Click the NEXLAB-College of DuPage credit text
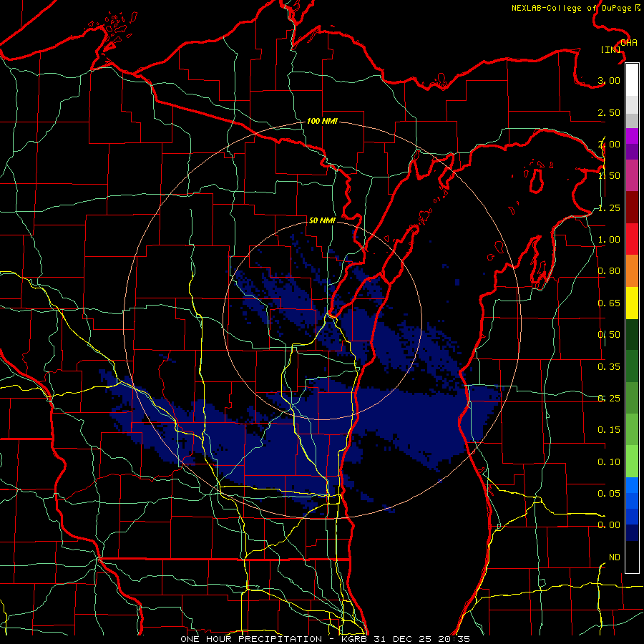The image size is (644, 644). pos(575,8)
